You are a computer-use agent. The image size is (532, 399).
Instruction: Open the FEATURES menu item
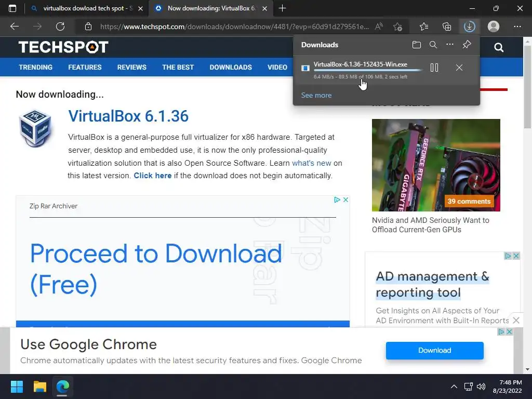click(x=85, y=67)
